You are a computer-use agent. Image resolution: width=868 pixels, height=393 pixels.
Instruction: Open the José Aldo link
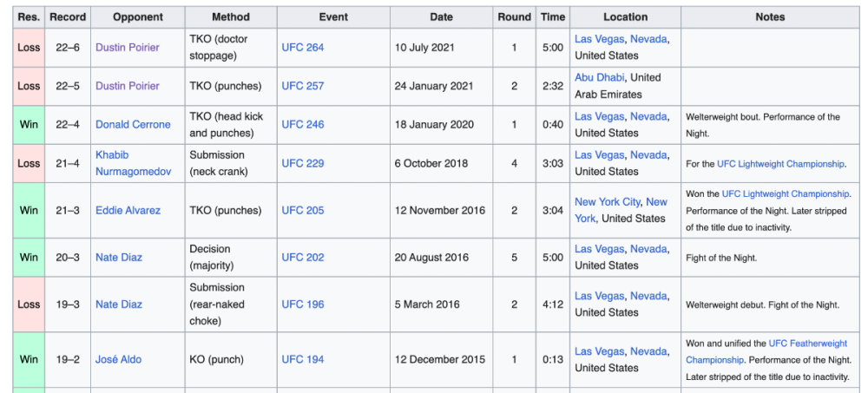(118, 360)
